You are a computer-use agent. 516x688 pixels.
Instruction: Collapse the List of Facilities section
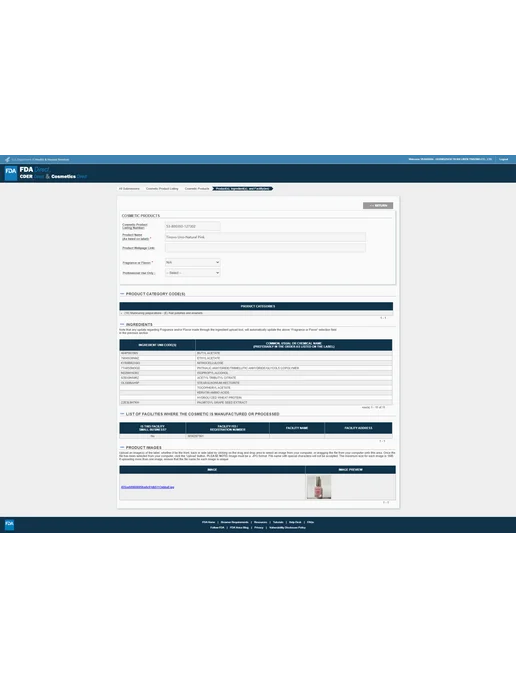click(x=122, y=414)
